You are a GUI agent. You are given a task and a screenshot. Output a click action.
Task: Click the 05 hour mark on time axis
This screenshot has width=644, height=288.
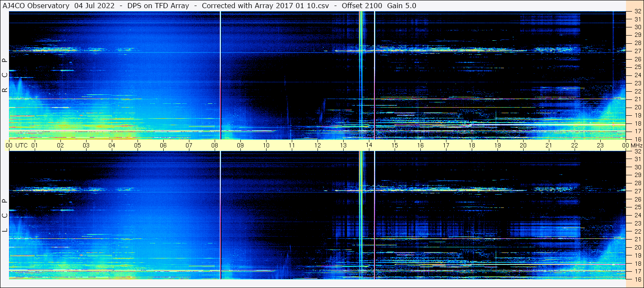[138, 145]
